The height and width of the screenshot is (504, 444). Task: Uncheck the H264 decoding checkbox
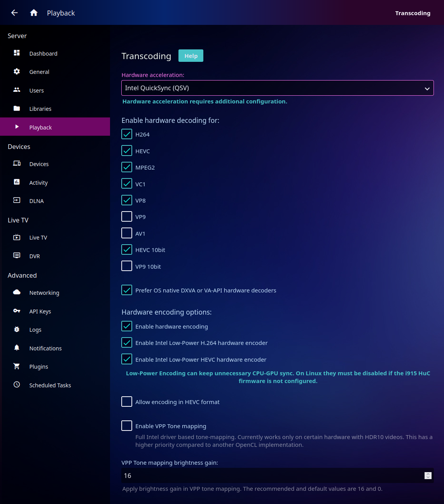coord(127,134)
